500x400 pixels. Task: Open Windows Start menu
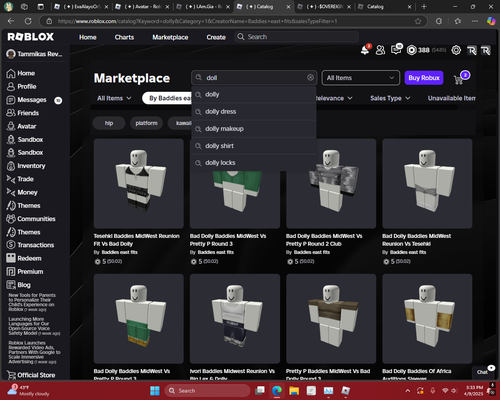pos(155,390)
